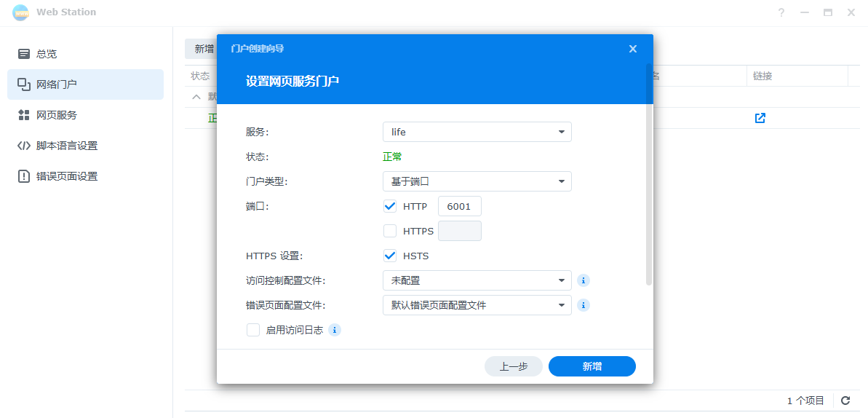Enable the HTTPS port checkbox
Screen dimensions: 868x418
(390, 231)
